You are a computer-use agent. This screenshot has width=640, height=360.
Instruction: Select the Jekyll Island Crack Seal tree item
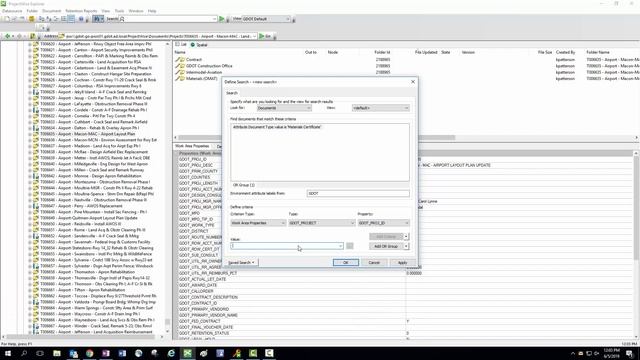click(93, 92)
